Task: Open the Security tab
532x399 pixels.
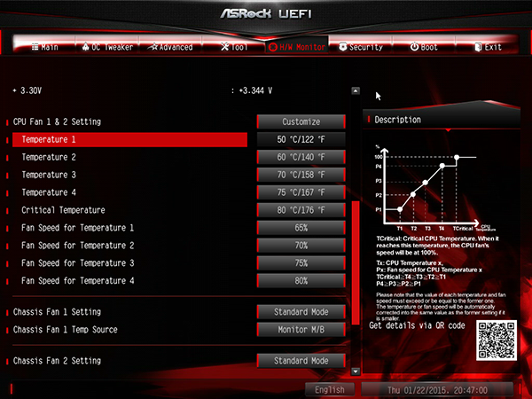Action: (x=361, y=47)
